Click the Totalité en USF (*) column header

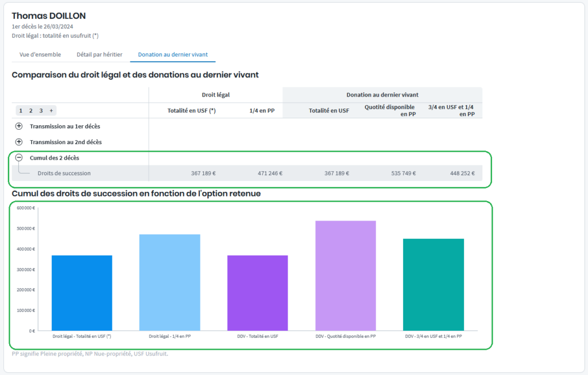coord(191,111)
